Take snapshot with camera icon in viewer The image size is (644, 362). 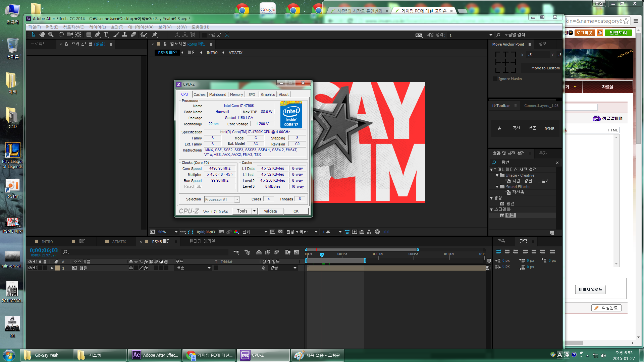[x=221, y=232]
